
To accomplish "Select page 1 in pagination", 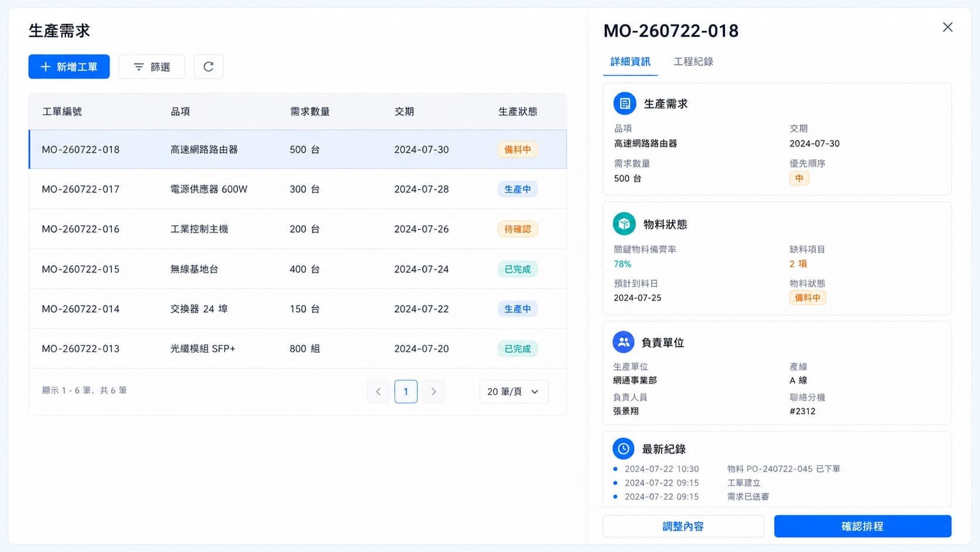I will pos(406,391).
